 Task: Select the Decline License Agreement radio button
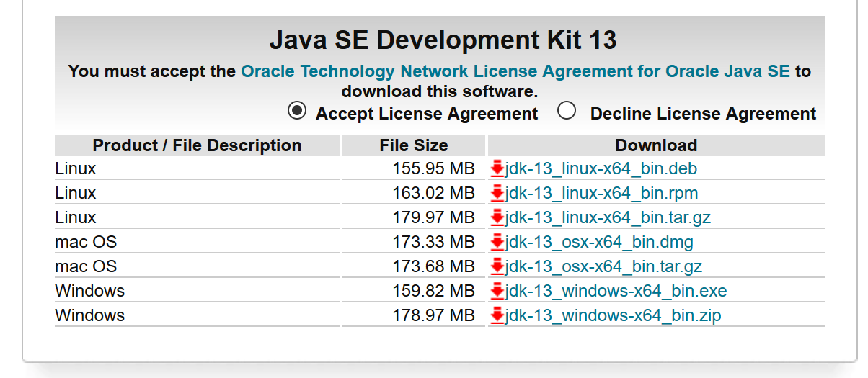[567, 111]
